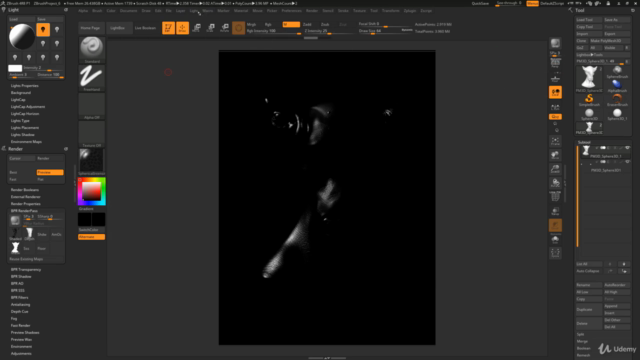
Task: Click the main color picker square
Action: click(91, 191)
